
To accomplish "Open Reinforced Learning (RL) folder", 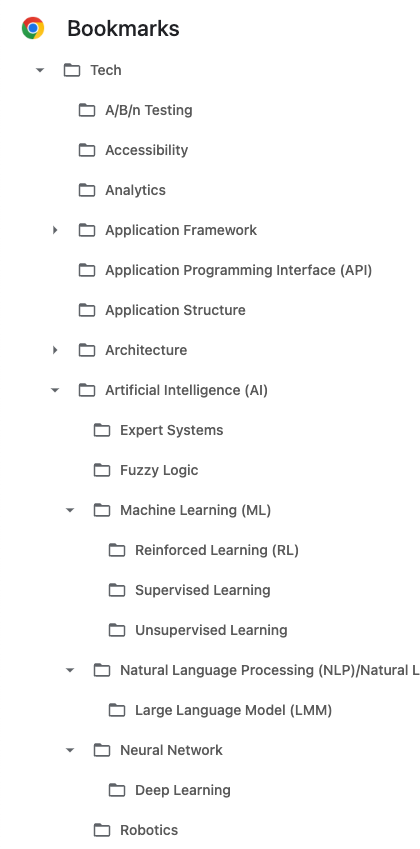I will pyautogui.click(x=204, y=550).
